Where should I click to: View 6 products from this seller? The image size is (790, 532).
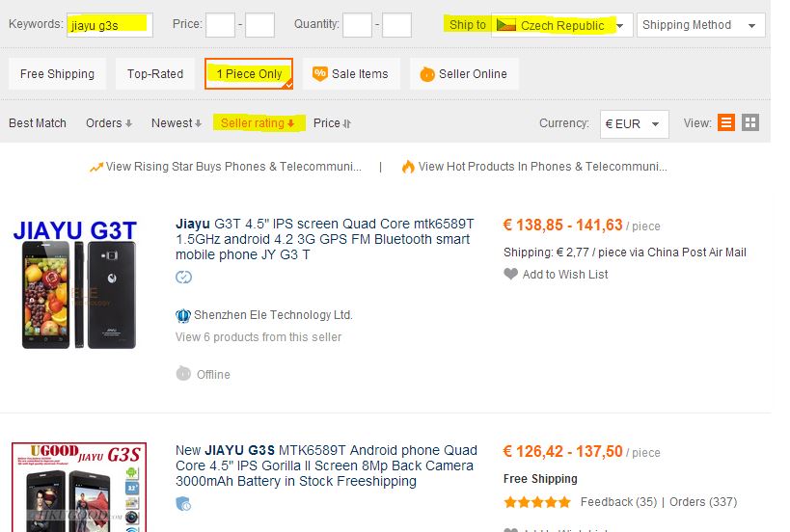coord(259,337)
